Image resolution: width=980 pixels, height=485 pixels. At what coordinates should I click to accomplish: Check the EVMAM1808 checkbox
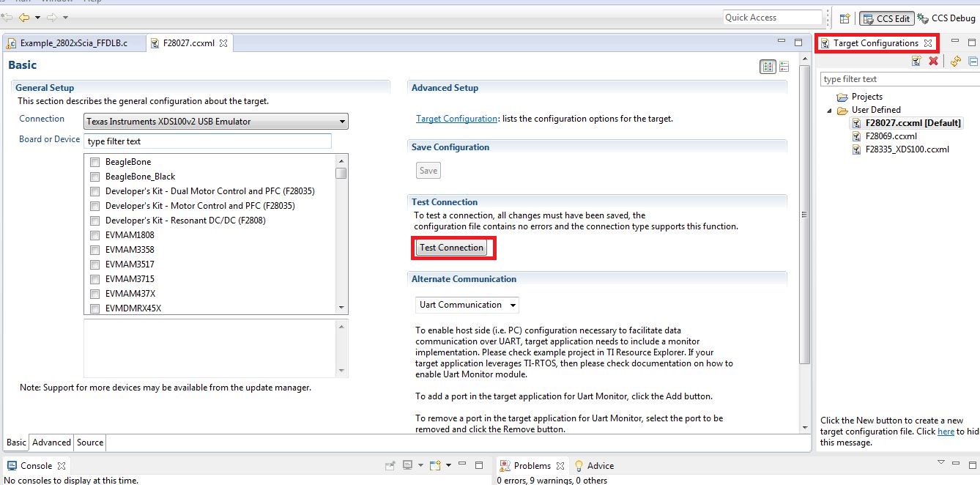[94, 235]
